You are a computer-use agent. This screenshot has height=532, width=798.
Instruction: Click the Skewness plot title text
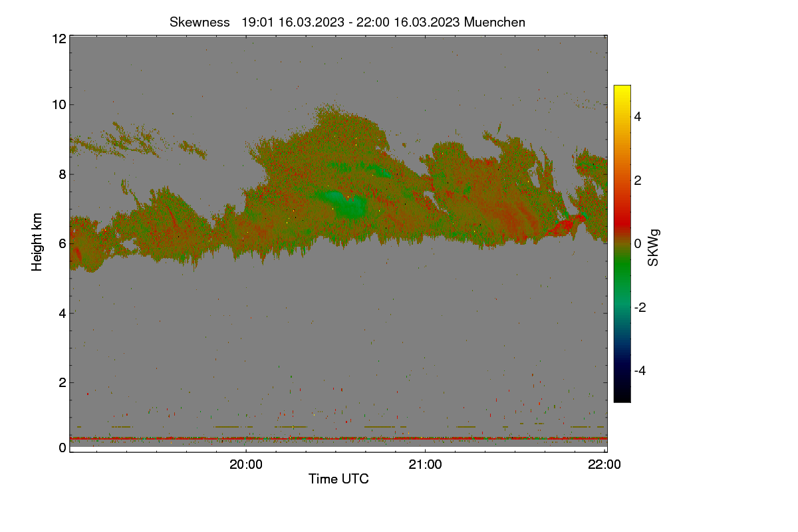click(347, 22)
